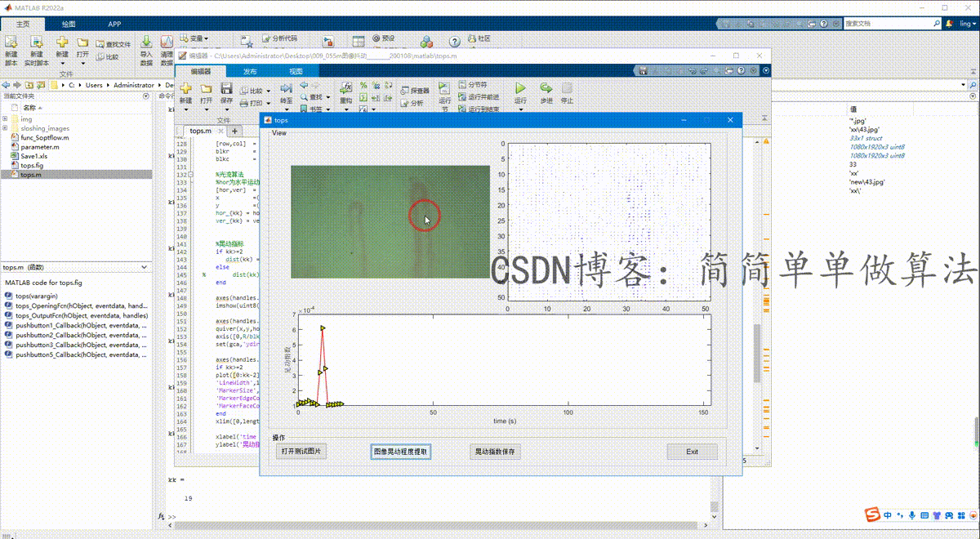Run the script with the green 运行 icon
The image size is (980, 539).
pos(520,90)
